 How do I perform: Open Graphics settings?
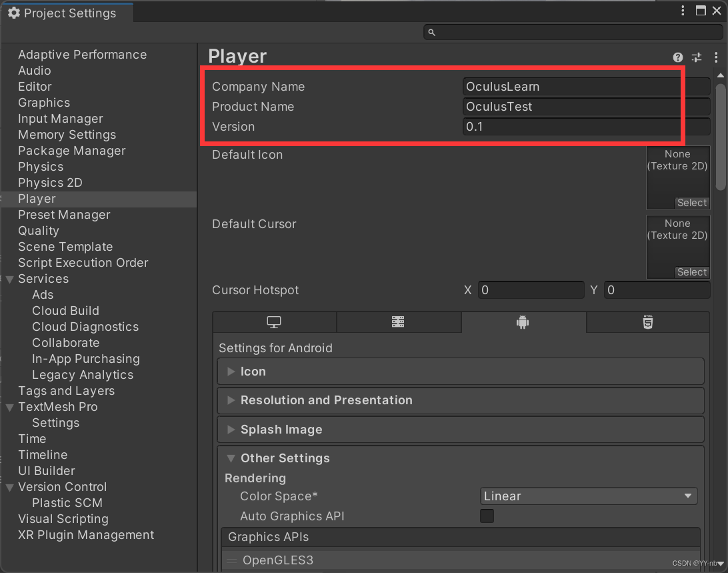(44, 103)
